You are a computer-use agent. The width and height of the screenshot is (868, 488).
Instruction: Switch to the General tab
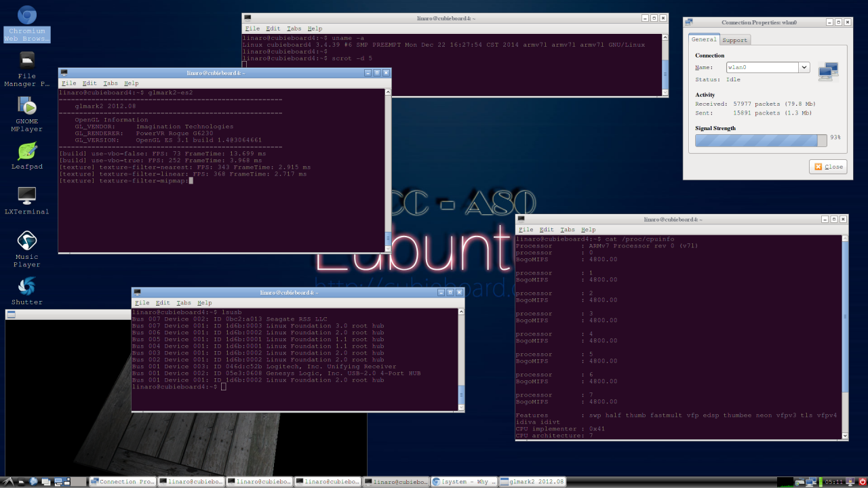(704, 39)
